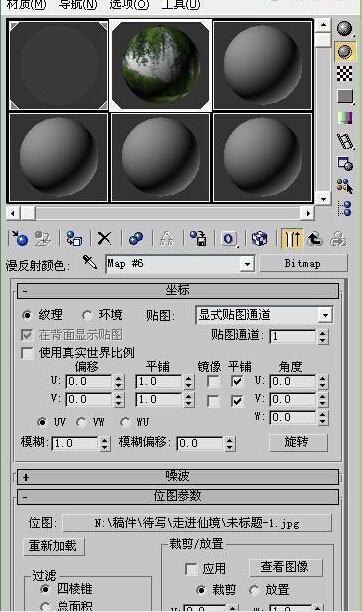
Task: Expand the 噪波 rollout
Action: click(x=177, y=477)
